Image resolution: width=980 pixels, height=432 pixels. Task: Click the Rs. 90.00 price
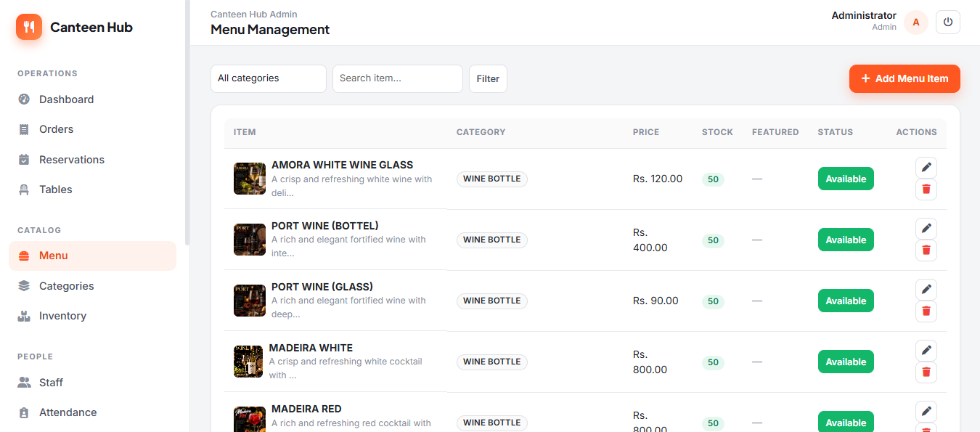(x=656, y=301)
